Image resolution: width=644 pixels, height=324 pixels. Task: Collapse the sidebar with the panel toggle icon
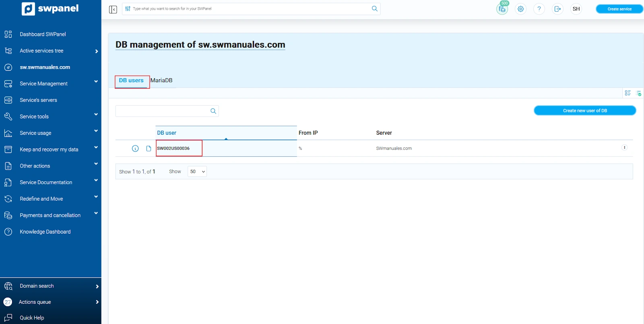(x=113, y=9)
